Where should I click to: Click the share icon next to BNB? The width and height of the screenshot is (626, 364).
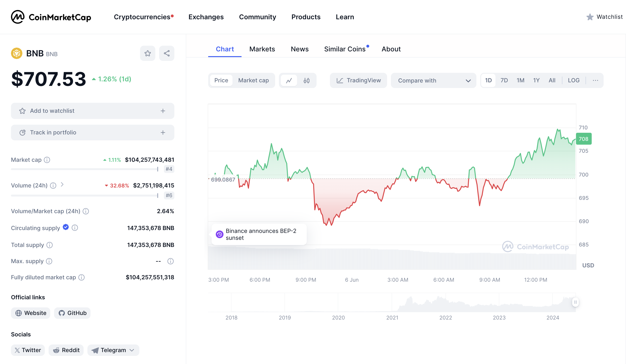click(x=167, y=53)
